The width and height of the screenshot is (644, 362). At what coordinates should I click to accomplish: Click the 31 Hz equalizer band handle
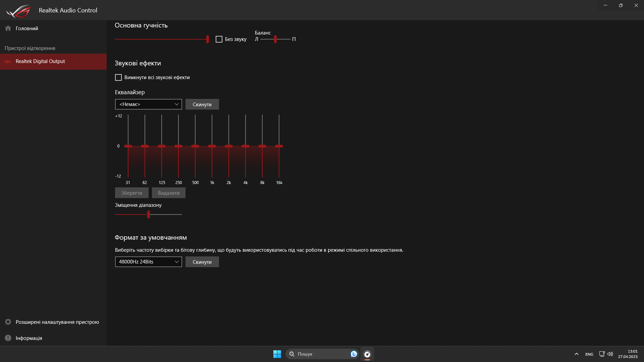click(x=128, y=146)
